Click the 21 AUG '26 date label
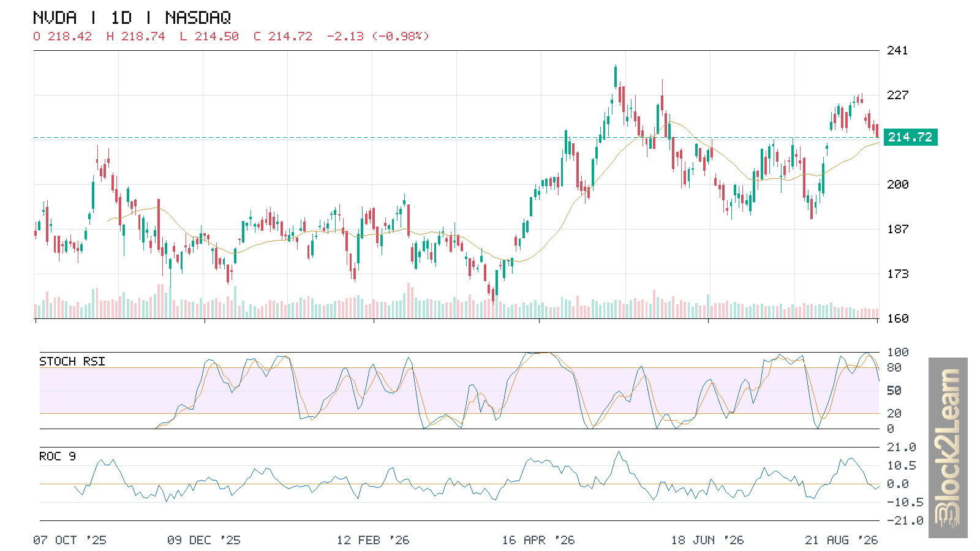 [842, 540]
